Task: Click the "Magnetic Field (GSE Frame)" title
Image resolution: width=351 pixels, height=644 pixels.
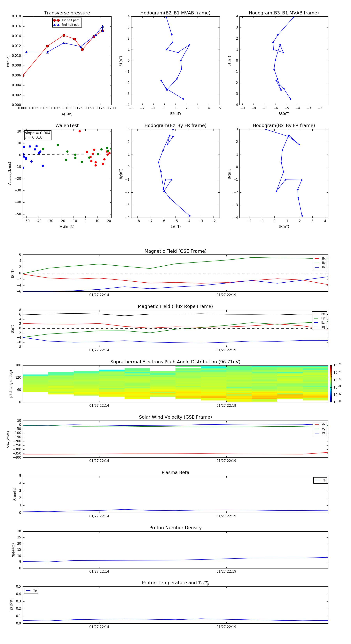Action: 175,251
